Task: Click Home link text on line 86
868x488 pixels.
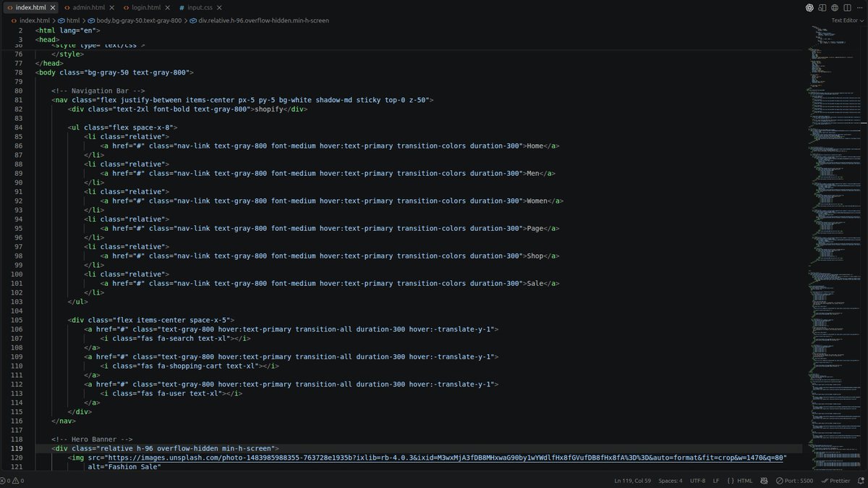Action: point(535,146)
